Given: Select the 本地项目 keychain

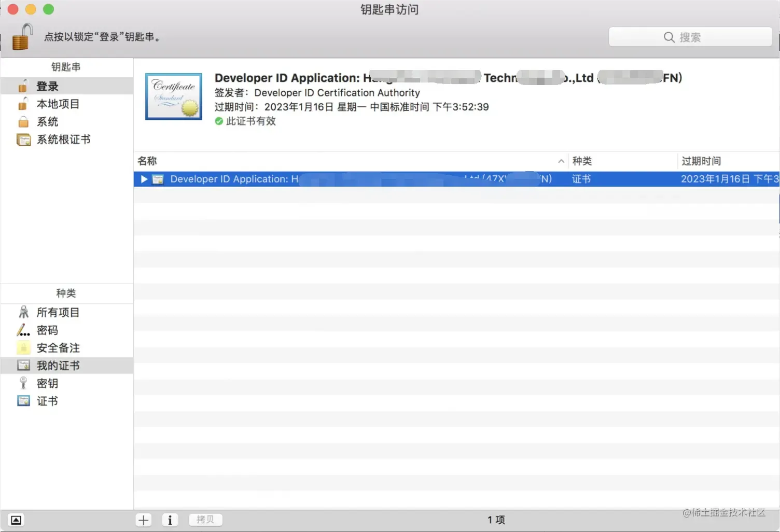Looking at the screenshot, I should [67, 104].
